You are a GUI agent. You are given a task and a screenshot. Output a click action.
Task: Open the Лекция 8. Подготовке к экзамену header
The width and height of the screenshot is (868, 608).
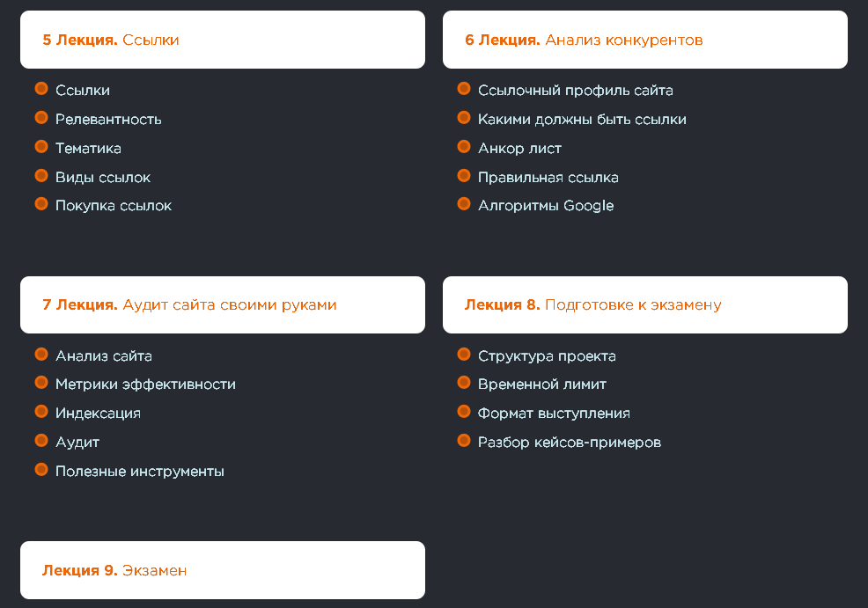click(x=645, y=304)
